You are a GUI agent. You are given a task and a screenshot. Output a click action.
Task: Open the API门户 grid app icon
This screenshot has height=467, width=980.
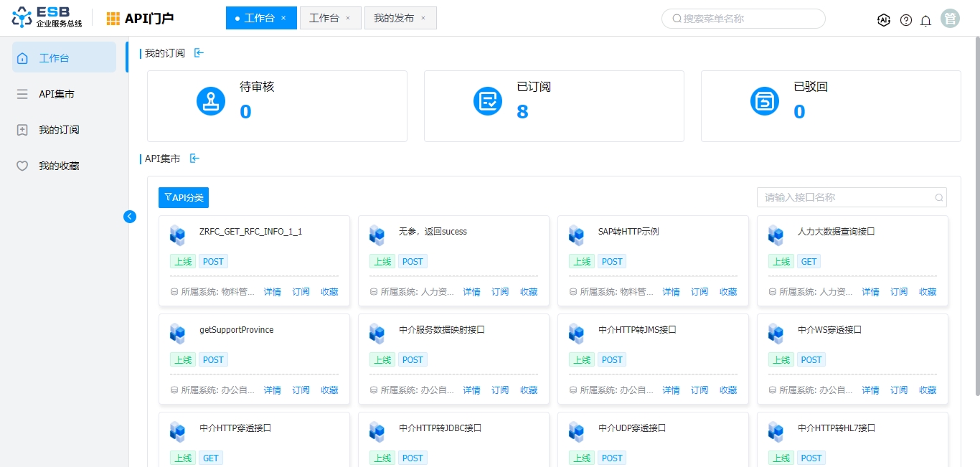point(113,19)
